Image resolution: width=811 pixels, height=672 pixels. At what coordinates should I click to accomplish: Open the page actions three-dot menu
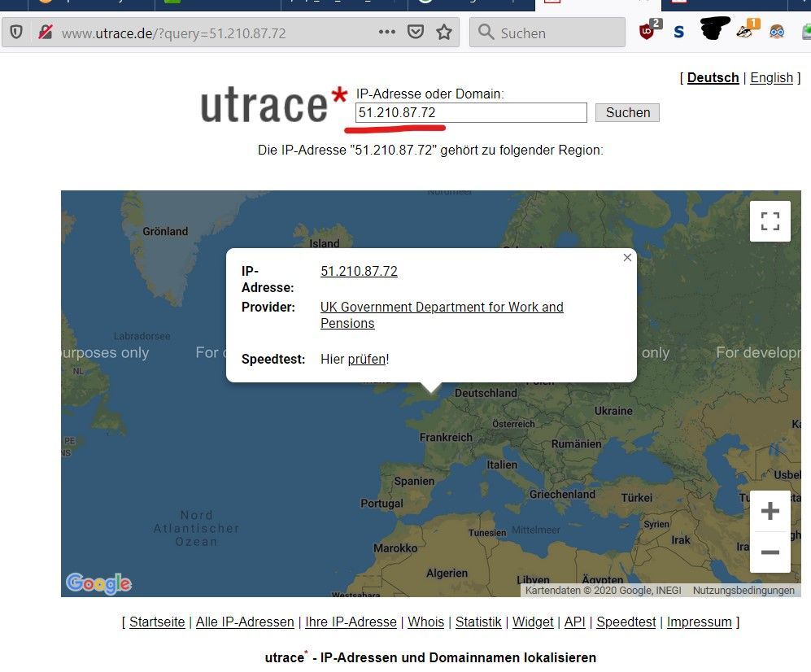387,32
